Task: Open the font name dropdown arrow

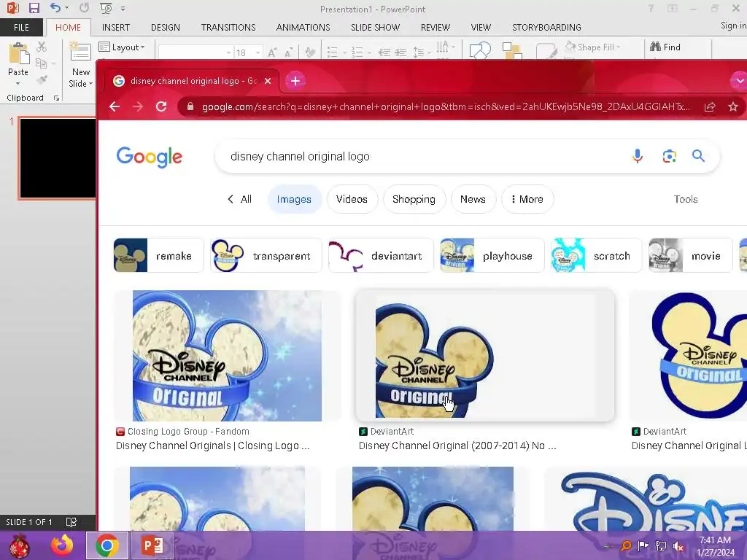Action: (228, 52)
